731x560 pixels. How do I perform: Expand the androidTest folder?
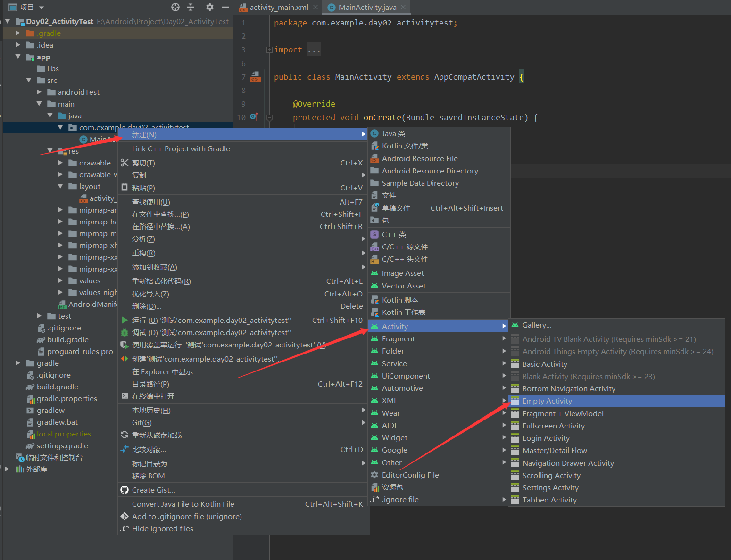39,92
